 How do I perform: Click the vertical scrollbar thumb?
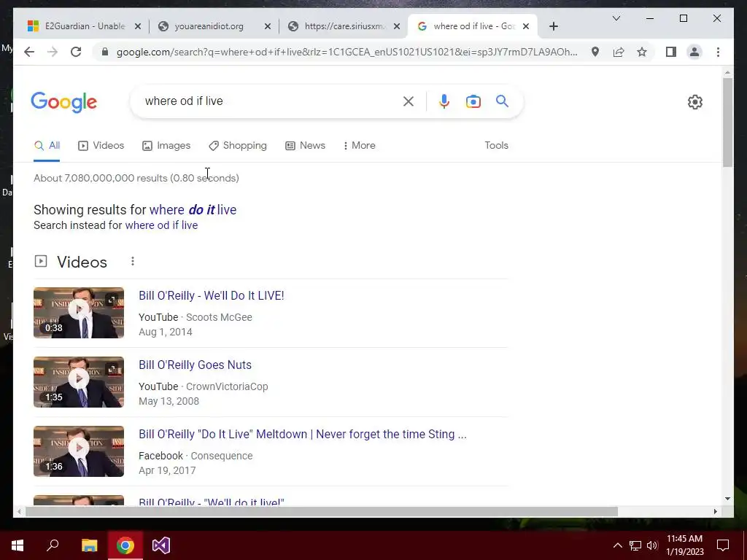[727, 122]
